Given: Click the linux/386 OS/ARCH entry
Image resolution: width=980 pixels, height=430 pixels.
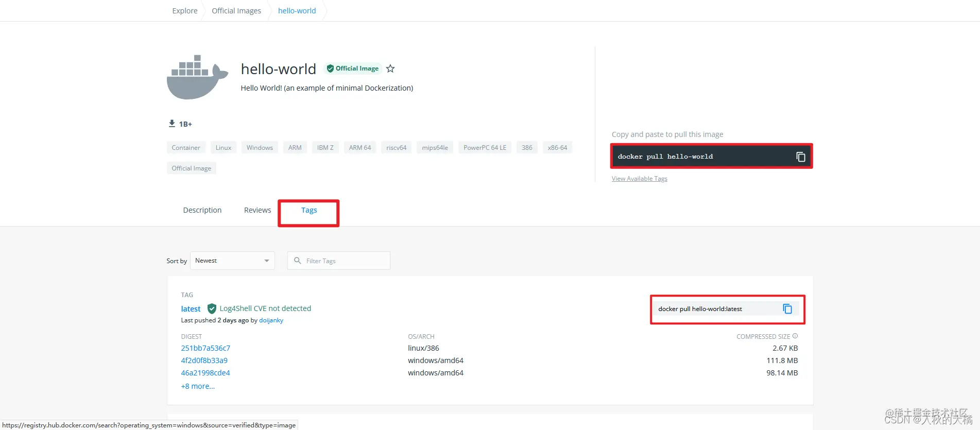Looking at the screenshot, I should pyautogui.click(x=423, y=348).
